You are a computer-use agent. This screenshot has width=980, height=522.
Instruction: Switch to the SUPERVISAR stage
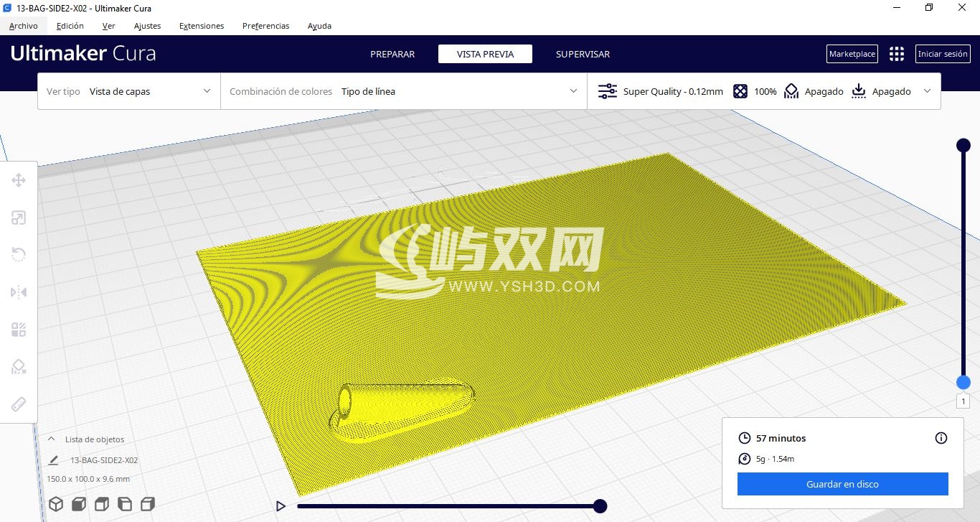[583, 54]
